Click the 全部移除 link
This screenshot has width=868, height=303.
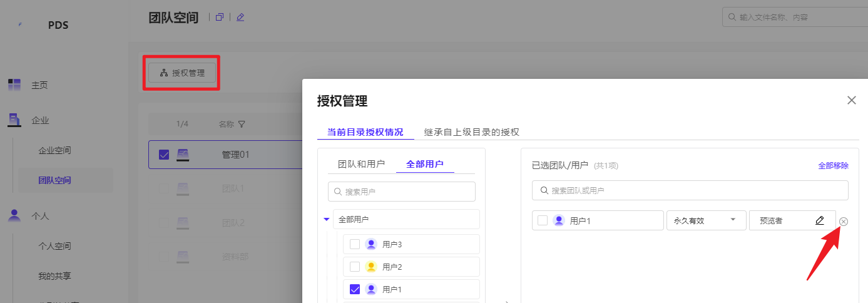[x=834, y=166]
